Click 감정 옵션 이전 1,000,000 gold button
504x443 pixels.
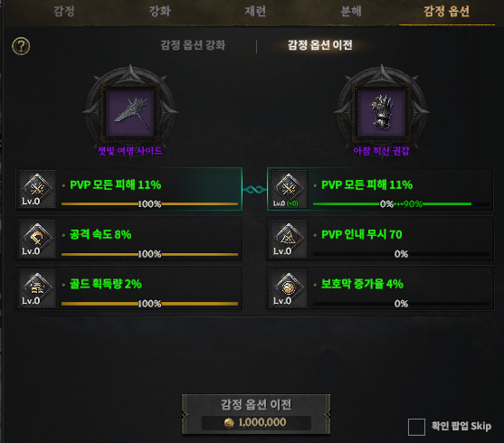(256, 414)
